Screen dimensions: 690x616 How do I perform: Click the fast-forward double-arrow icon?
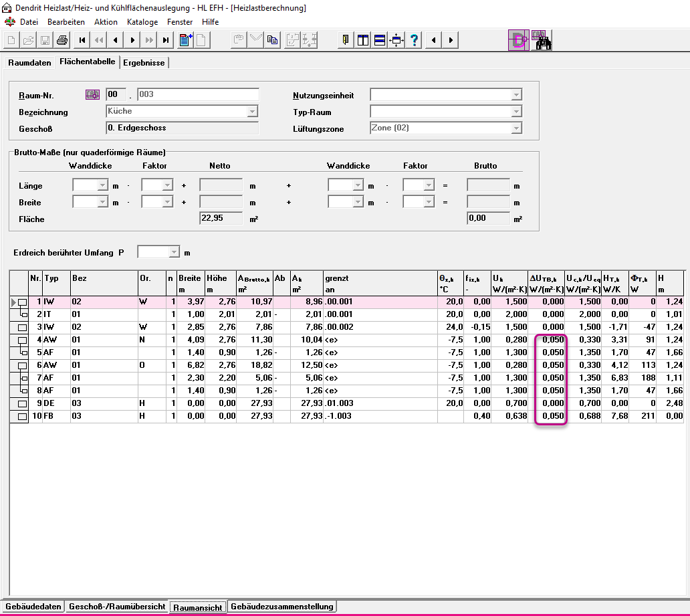click(148, 41)
